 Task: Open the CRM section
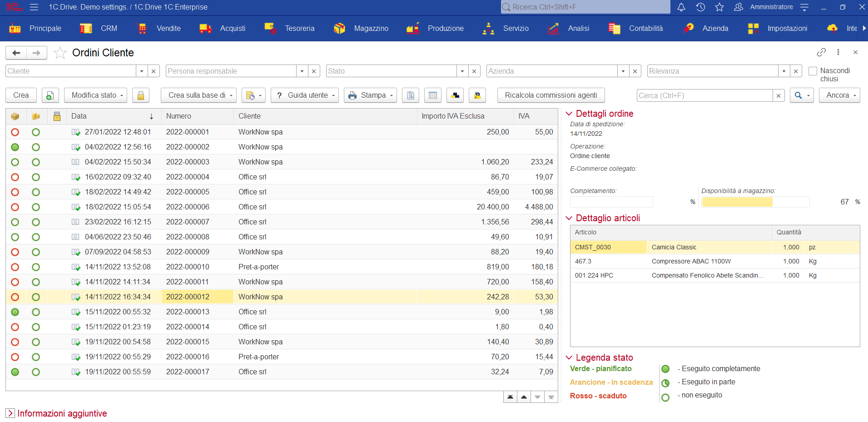[99, 29]
